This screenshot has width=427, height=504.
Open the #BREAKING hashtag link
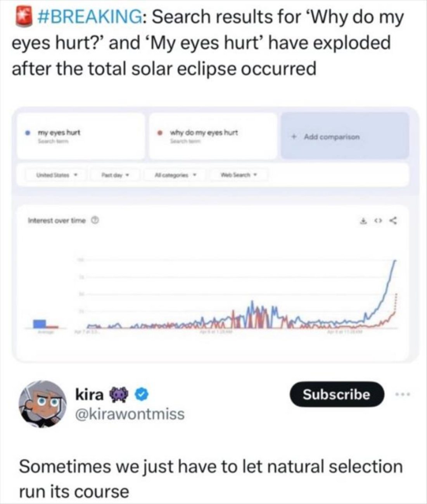[90, 17]
